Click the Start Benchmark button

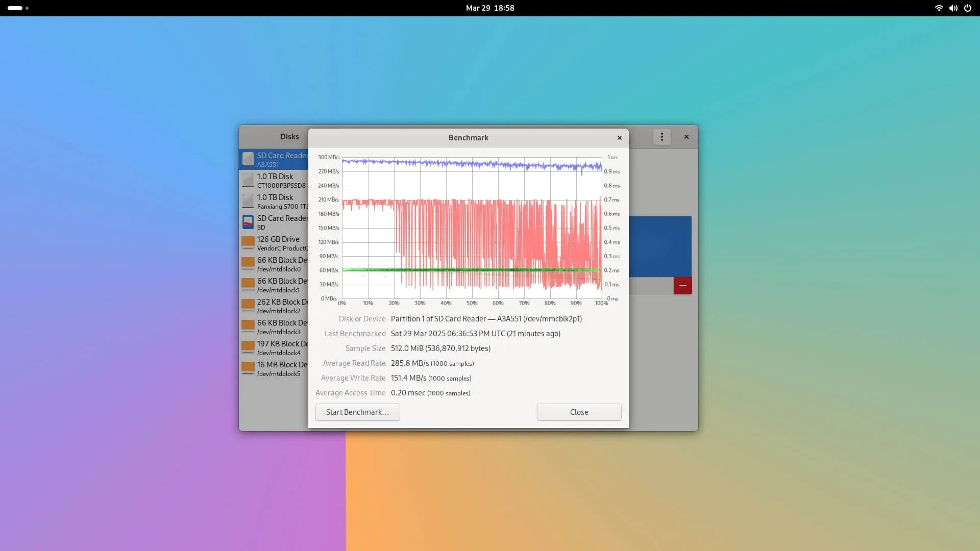pyautogui.click(x=357, y=412)
